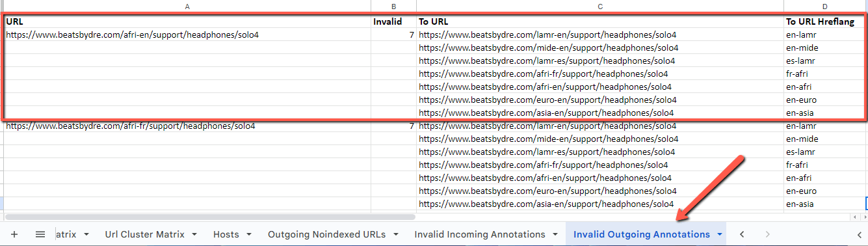Select the 'Invalid' header cell
The height and width of the screenshot is (246, 868).
pos(394,21)
